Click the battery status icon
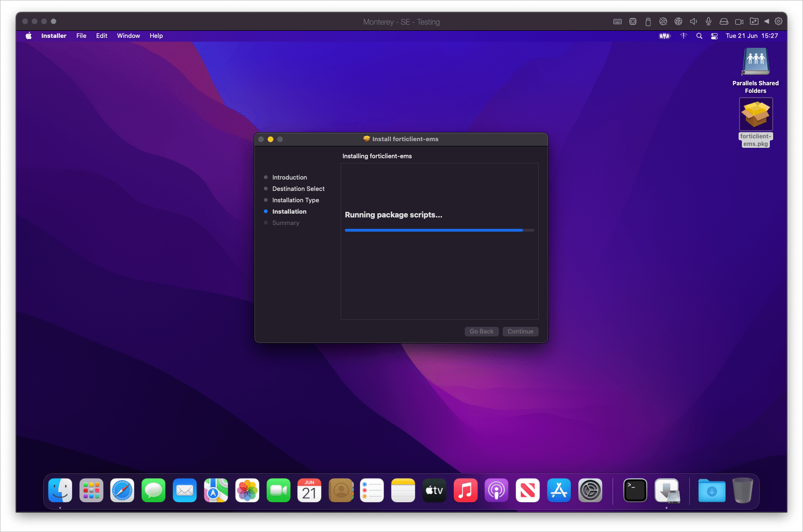Screen dimensions: 803x532 (x=665, y=36)
